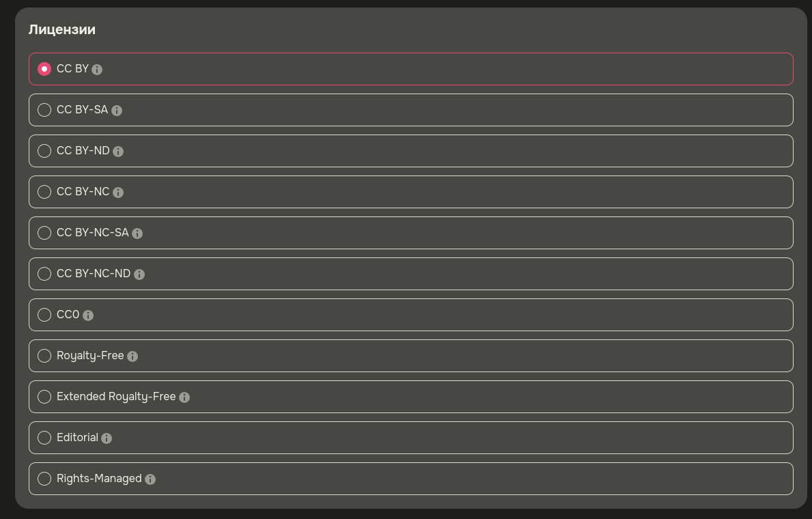Open the Editorial license info icon
The width and height of the screenshot is (812, 519).
pyautogui.click(x=107, y=438)
